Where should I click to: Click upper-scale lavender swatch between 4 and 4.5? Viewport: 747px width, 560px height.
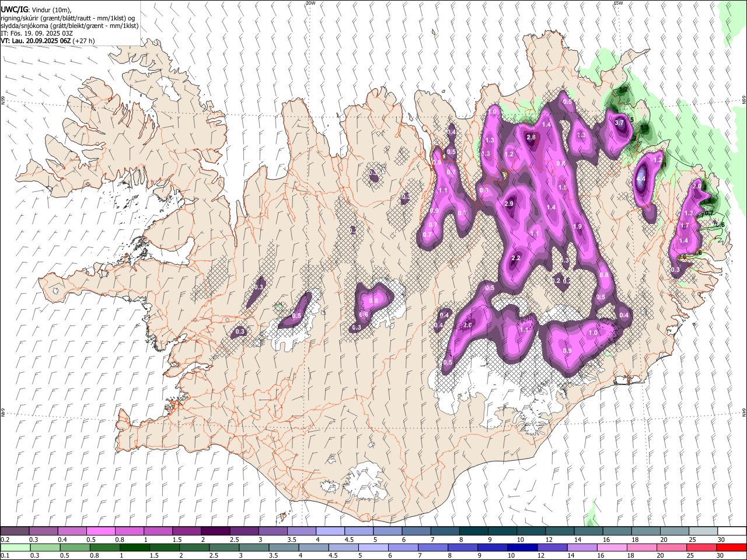pyautogui.click(x=330, y=531)
